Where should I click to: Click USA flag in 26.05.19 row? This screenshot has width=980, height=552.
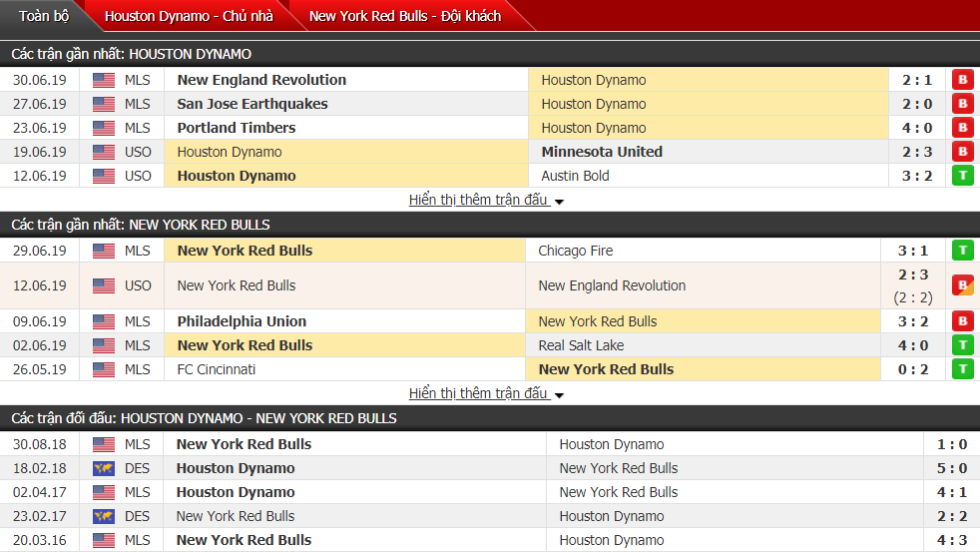pos(104,369)
